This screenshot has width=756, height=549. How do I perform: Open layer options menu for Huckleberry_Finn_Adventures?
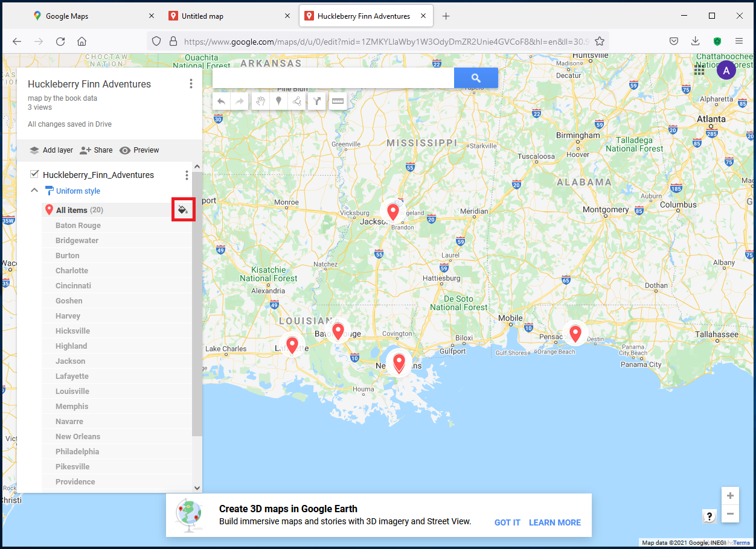[187, 175]
